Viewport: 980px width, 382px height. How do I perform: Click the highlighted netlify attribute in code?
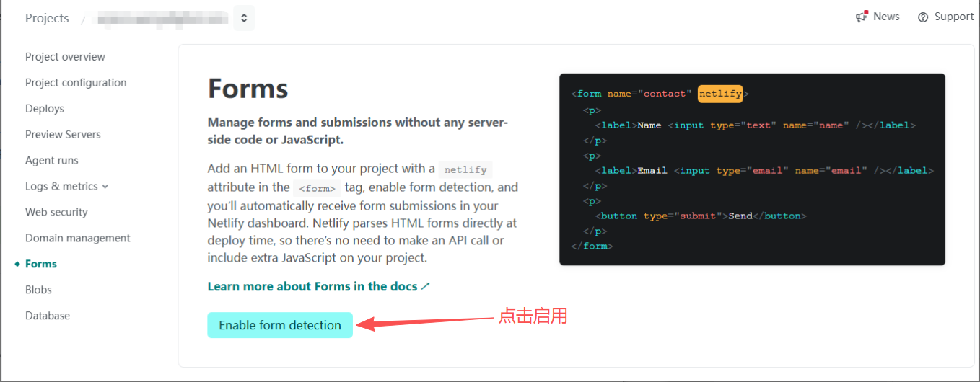pyautogui.click(x=720, y=94)
